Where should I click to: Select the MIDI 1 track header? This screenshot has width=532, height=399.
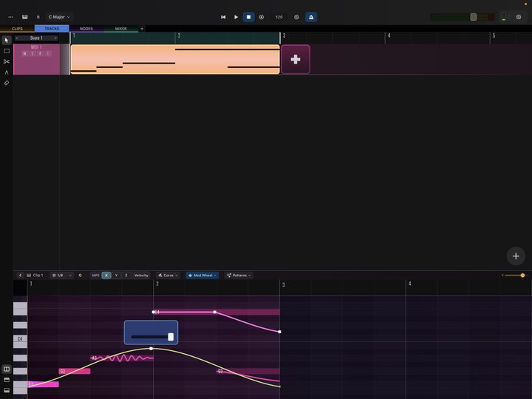[x=36, y=59]
